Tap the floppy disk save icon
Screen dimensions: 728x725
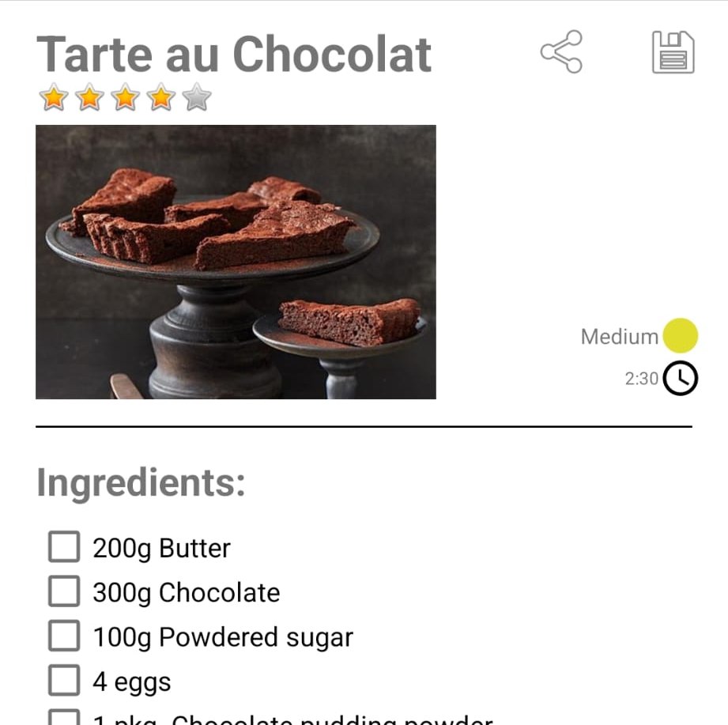tap(673, 52)
